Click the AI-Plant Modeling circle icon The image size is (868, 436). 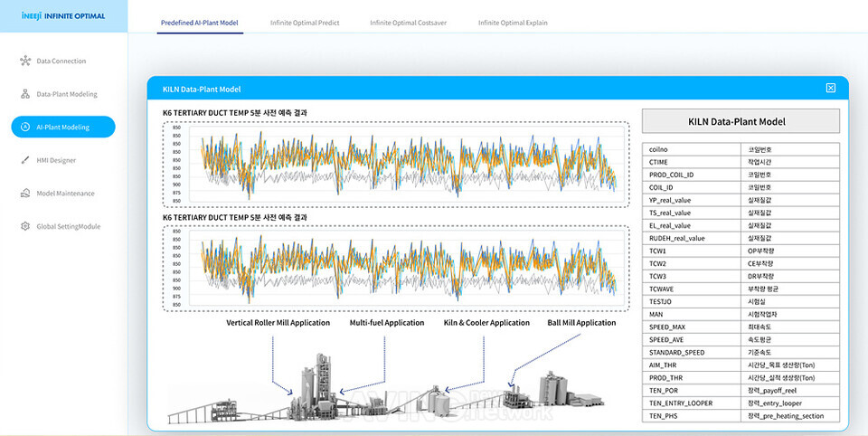pyautogui.click(x=25, y=127)
